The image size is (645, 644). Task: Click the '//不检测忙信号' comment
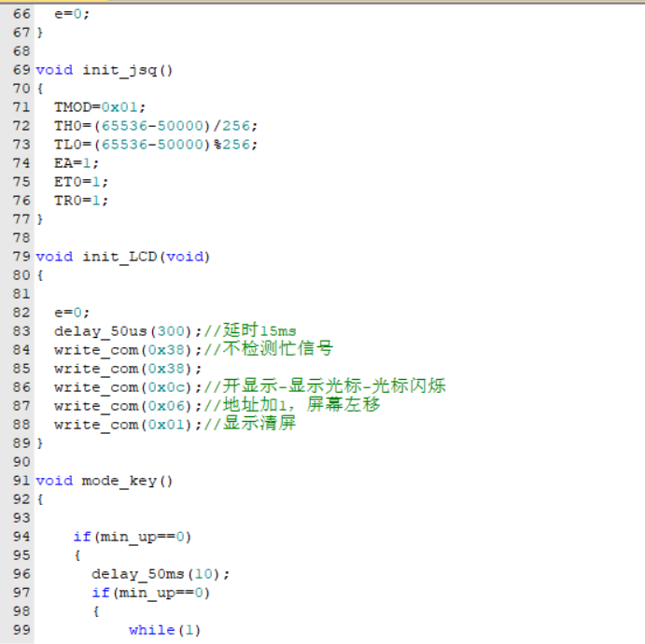point(269,349)
